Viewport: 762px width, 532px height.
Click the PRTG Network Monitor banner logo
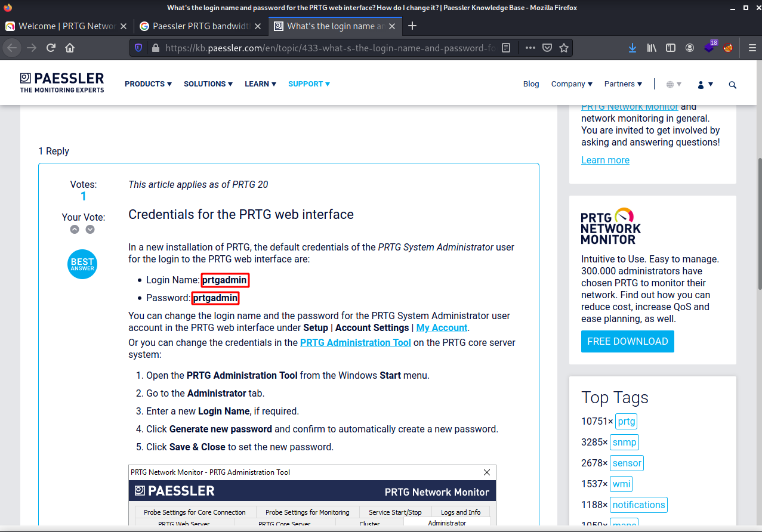coord(611,226)
